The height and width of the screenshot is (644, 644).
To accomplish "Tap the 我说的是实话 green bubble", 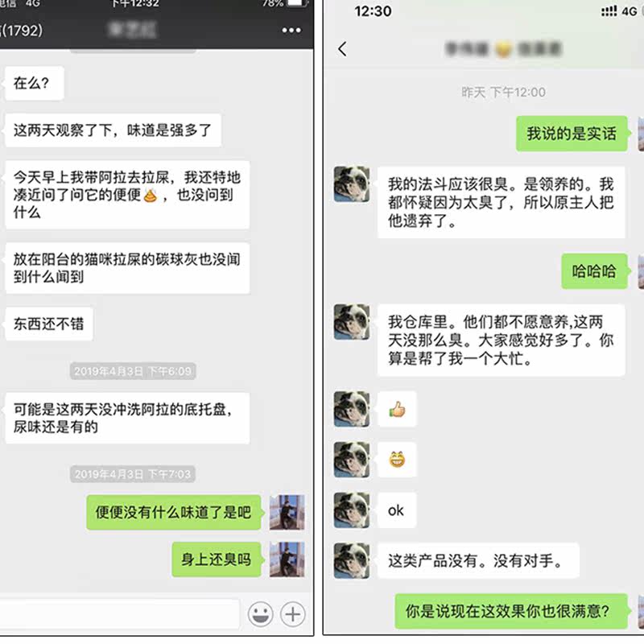I will coord(572,134).
